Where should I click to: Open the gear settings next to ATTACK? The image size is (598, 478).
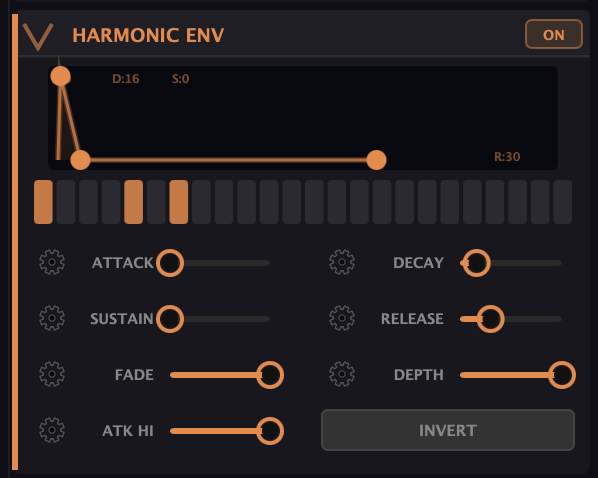pos(52,262)
